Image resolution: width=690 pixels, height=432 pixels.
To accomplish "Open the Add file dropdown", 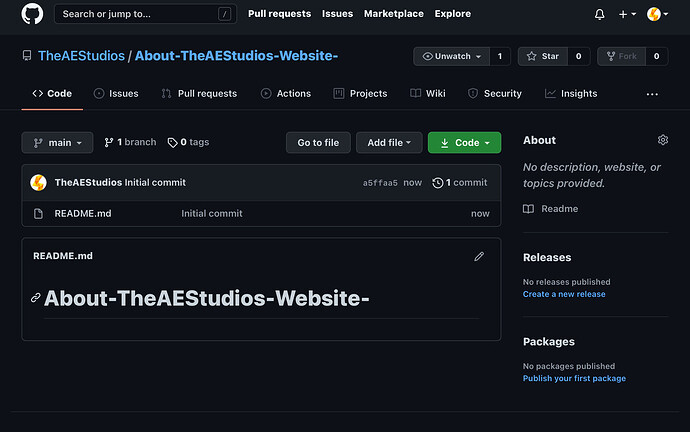I will click(389, 143).
